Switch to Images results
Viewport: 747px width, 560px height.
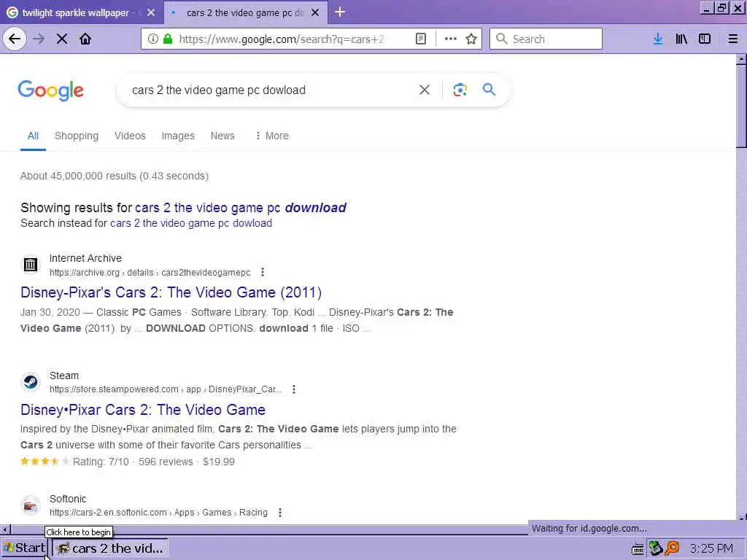178,136
